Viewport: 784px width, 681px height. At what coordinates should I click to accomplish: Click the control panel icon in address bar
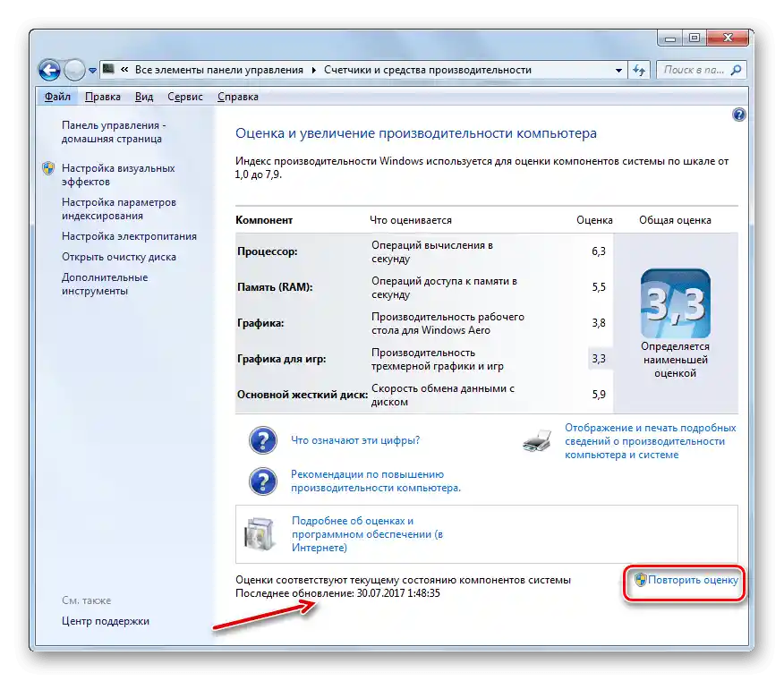(108, 70)
